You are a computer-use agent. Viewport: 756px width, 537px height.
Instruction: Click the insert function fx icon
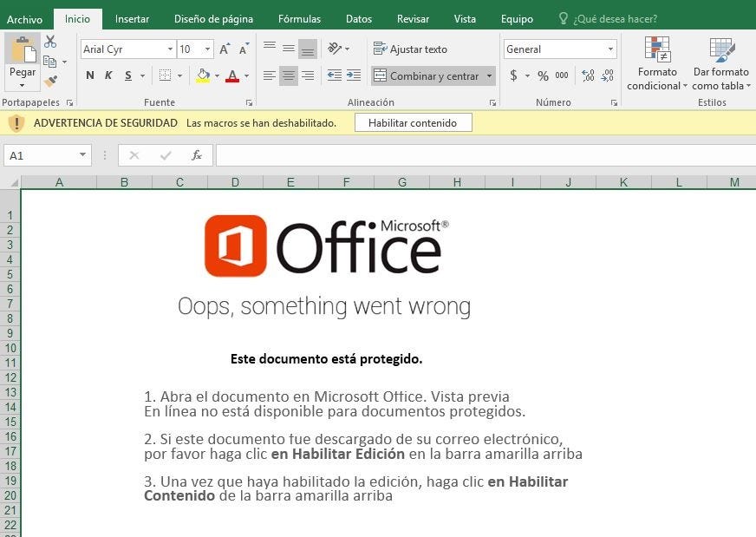pyautogui.click(x=196, y=155)
